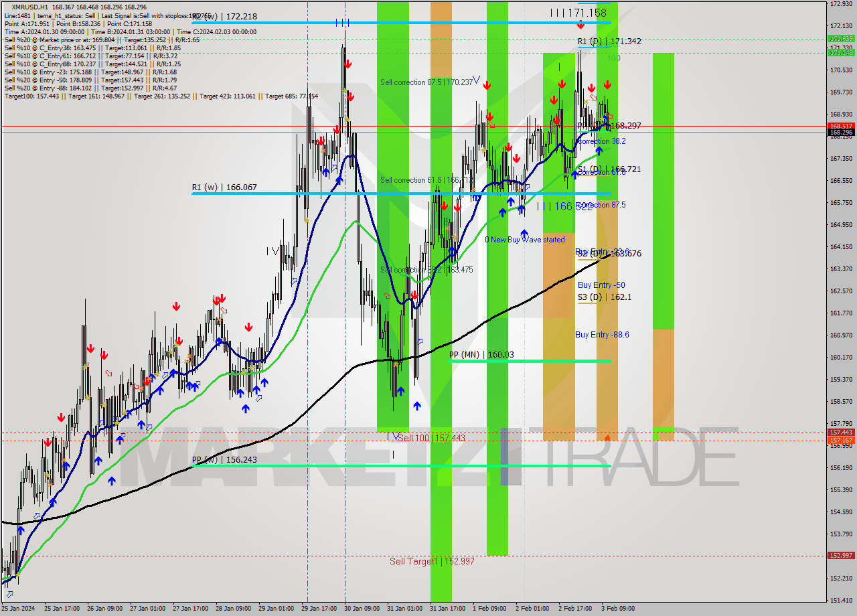Click the 172.930 price scale value

841,4
